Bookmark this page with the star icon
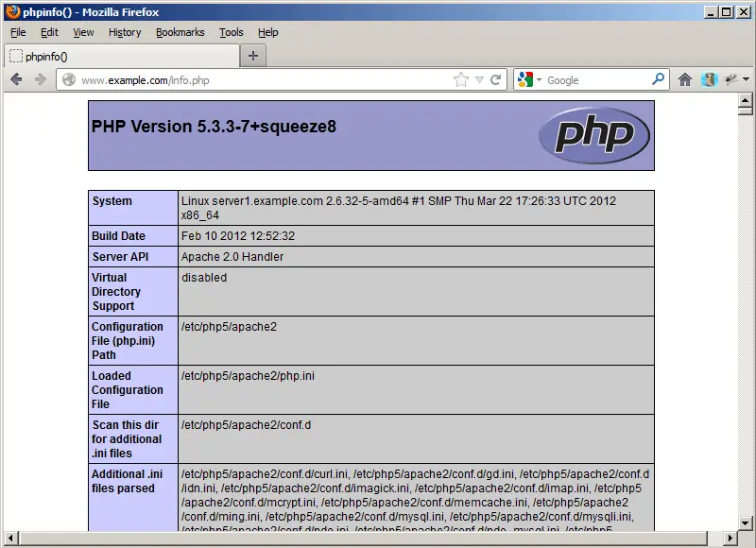The width and height of the screenshot is (756, 548). (461, 79)
